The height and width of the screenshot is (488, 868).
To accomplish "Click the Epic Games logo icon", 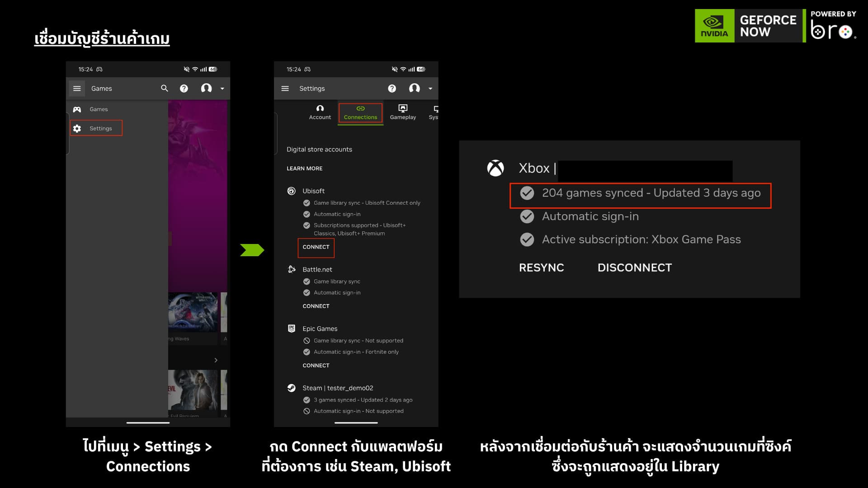I will pyautogui.click(x=292, y=328).
